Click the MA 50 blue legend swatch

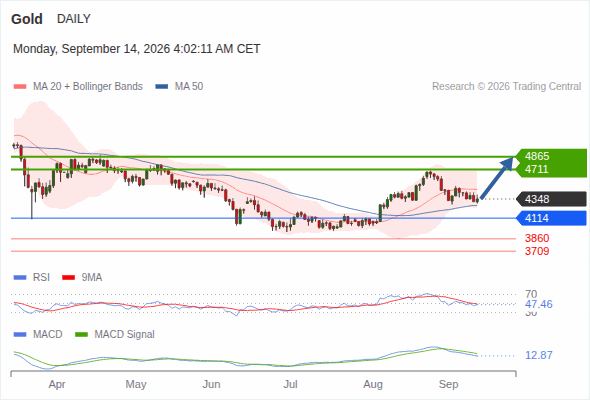162,87
